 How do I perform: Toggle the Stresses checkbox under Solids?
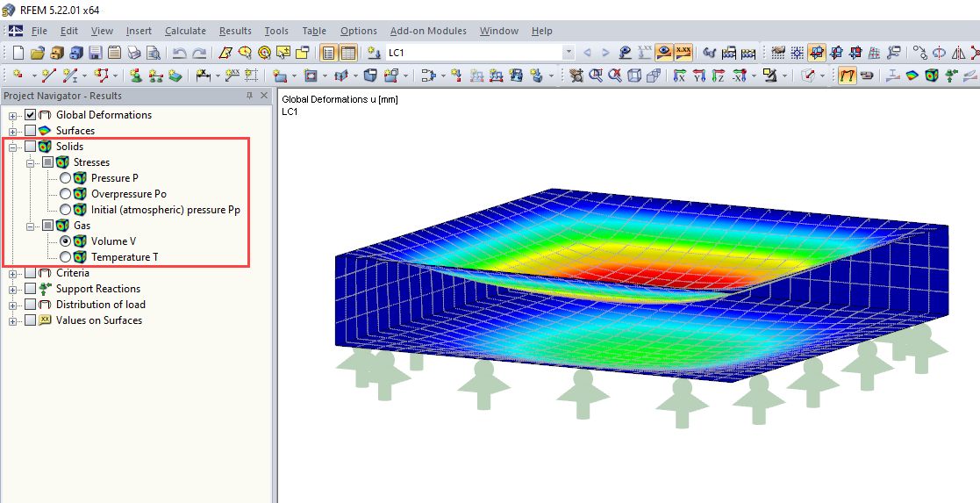click(47, 162)
